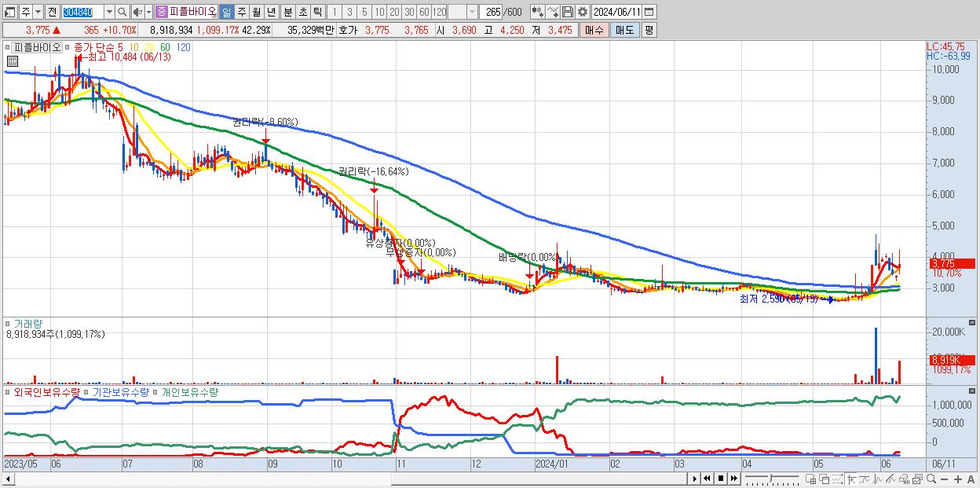Click the rewind button in replay controls

(708, 479)
